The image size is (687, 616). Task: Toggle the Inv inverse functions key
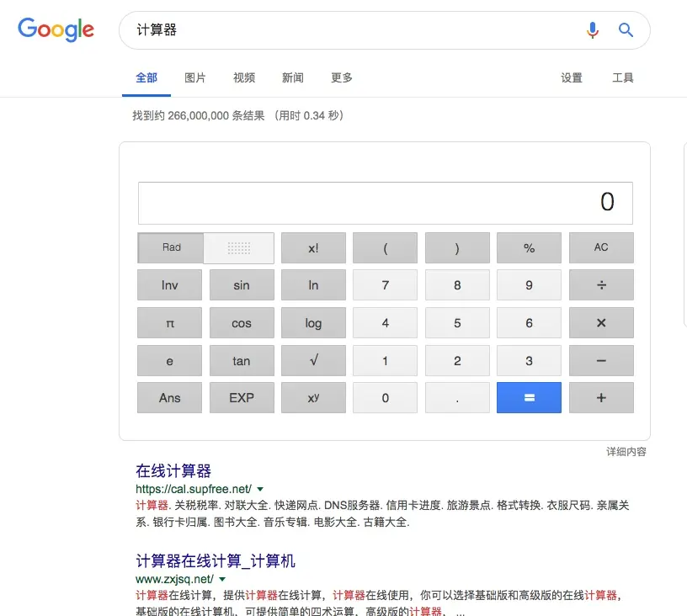[x=169, y=285]
